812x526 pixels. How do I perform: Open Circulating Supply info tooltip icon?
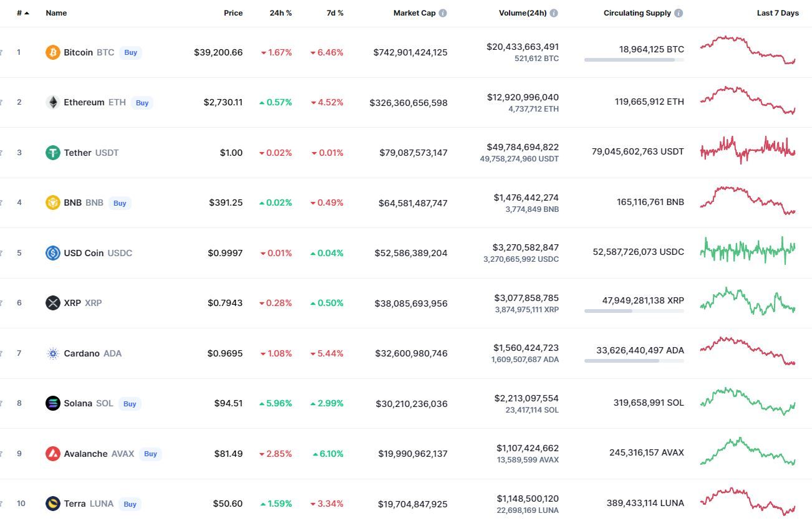679,13
